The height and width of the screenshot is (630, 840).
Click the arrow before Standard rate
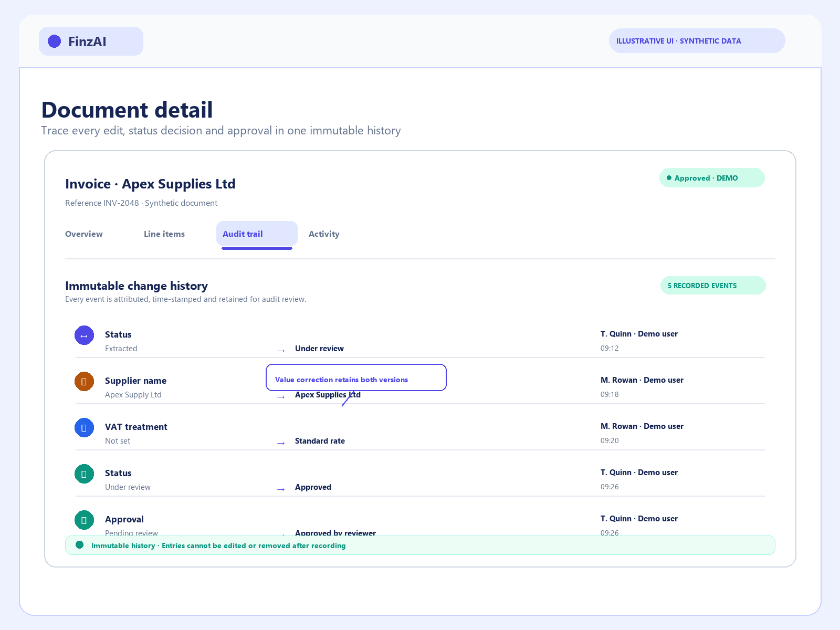coord(281,443)
